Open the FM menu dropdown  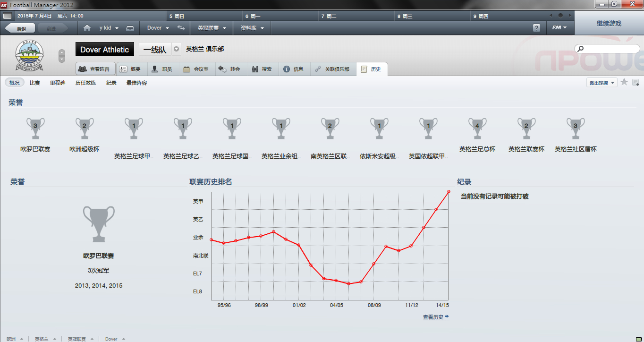pyautogui.click(x=559, y=28)
